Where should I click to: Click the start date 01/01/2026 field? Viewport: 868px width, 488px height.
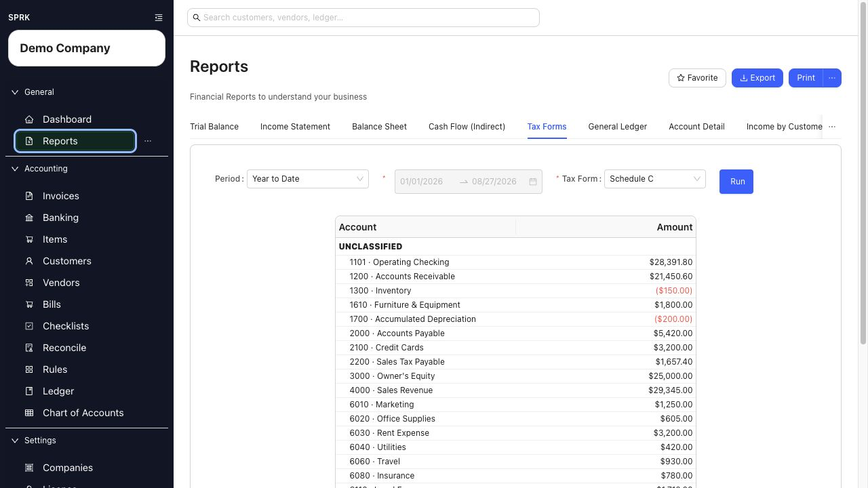[x=426, y=182]
